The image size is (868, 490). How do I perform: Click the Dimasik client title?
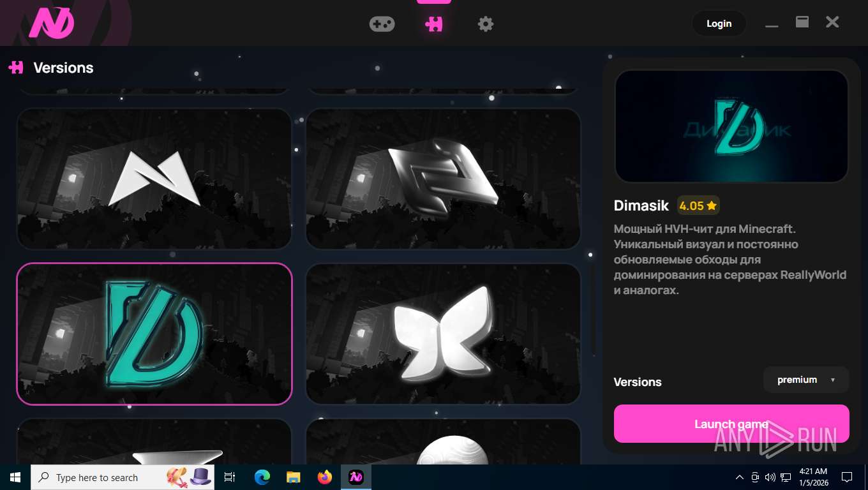641,205
